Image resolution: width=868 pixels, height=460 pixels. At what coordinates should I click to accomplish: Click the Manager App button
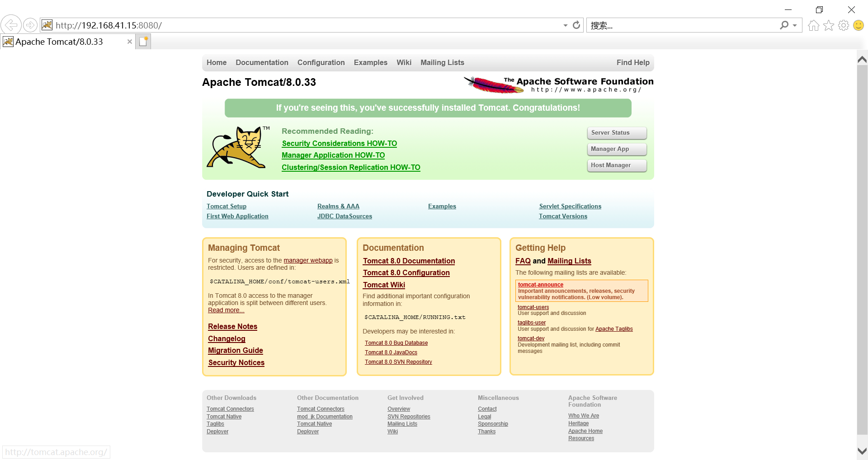point(617,149)
